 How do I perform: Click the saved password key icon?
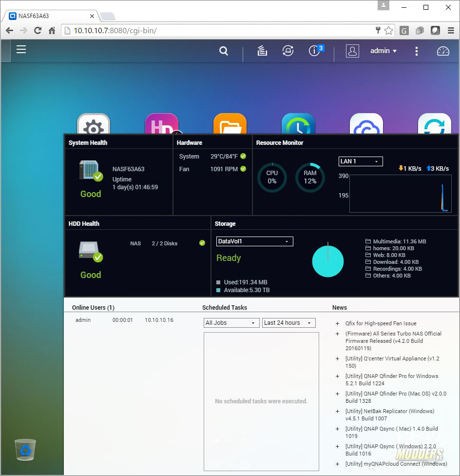tap(378, 30)
